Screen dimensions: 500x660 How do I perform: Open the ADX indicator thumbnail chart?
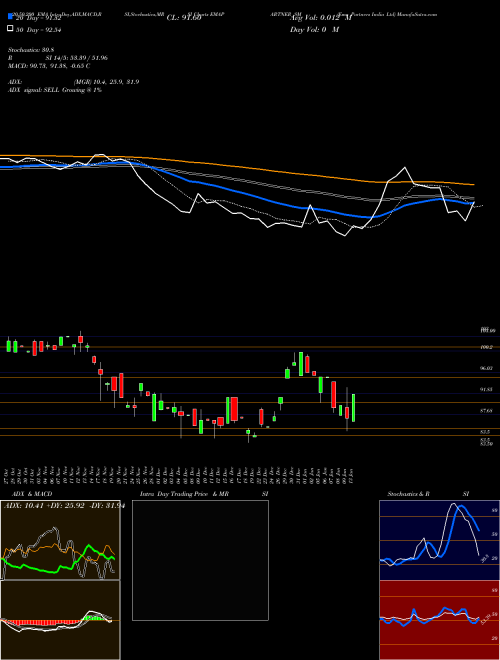[x=60, y=540]
